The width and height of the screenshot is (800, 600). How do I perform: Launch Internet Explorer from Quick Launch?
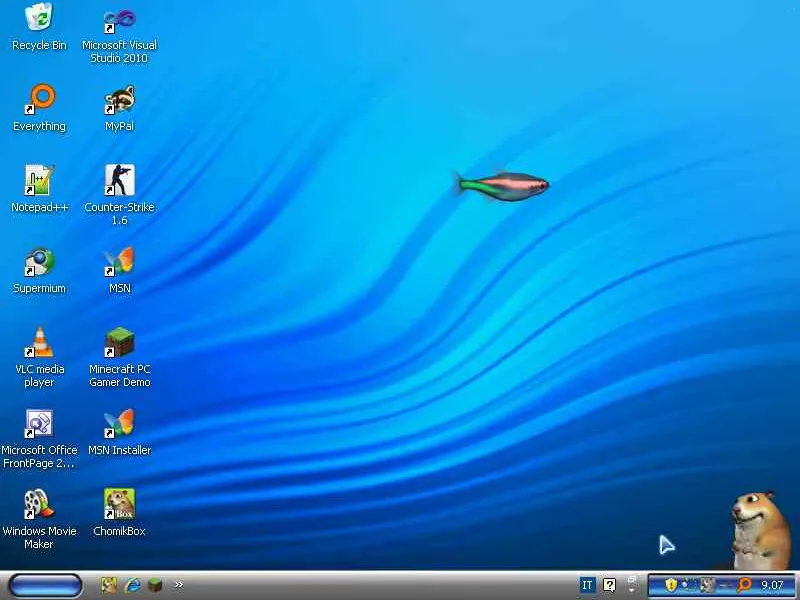point(133,585)
